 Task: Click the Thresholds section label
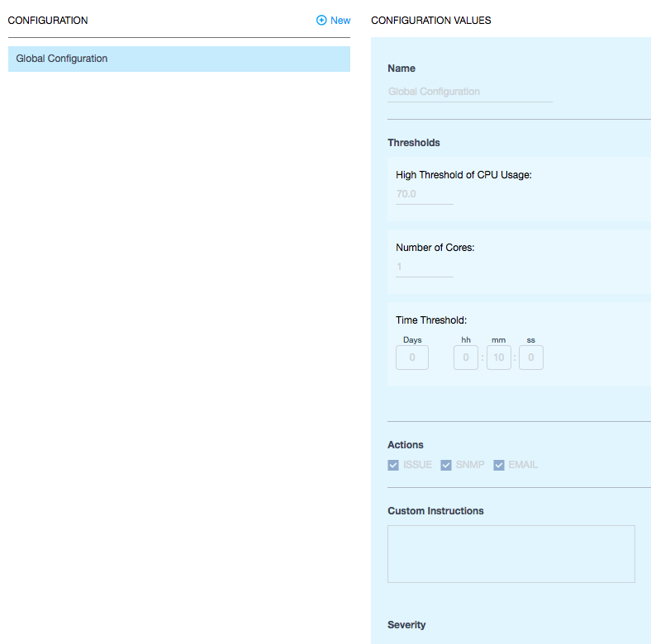(x=414, y=143)
